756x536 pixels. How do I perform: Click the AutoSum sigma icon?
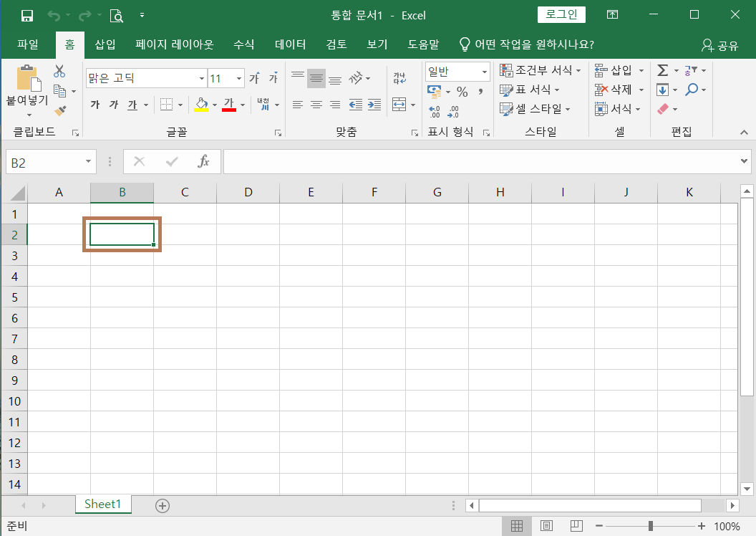[663, 70]
